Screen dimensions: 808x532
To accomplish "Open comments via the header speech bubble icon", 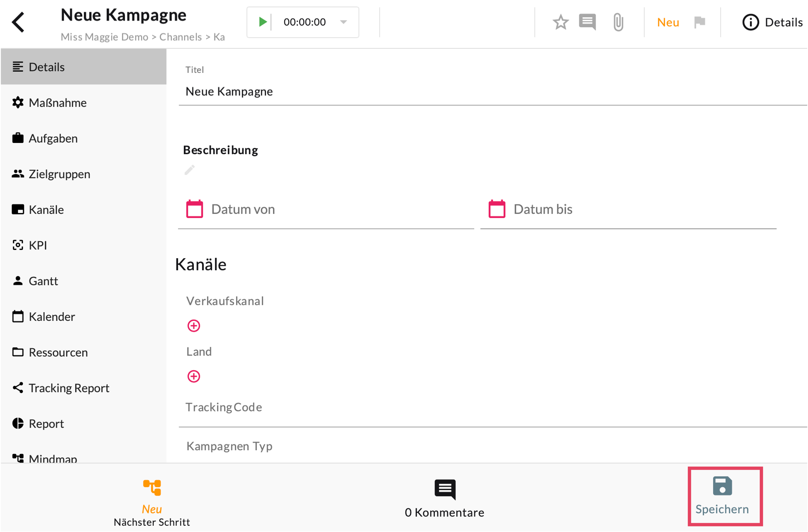I will [x=587, y=22].
